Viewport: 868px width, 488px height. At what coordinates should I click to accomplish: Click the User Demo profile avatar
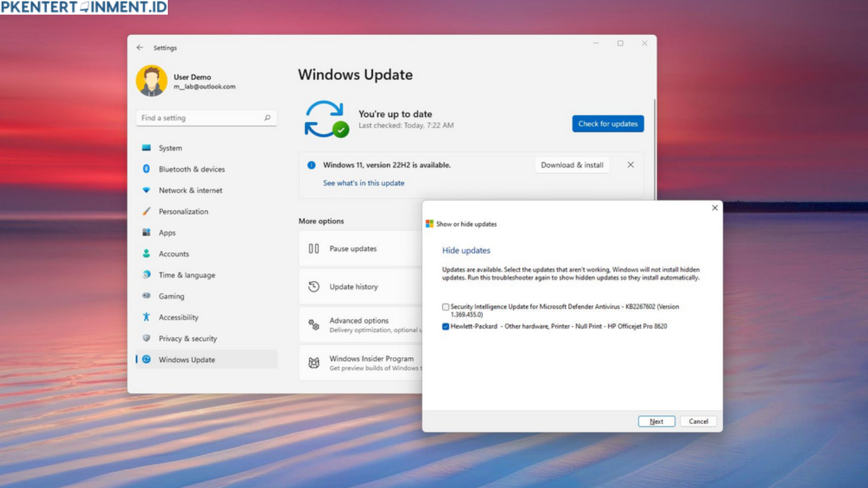click(151, 81)
